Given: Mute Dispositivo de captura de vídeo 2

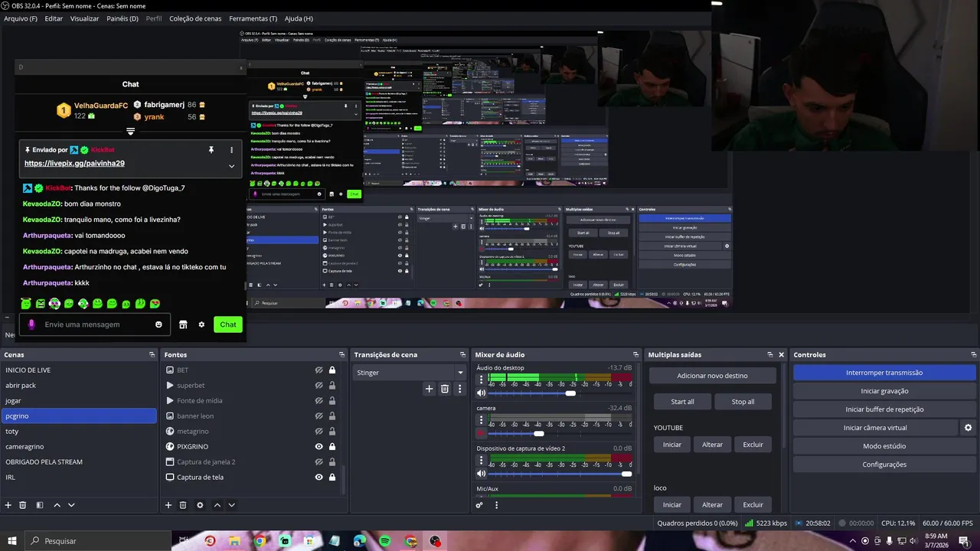Looking at the screenshot, I should [x=482, y=474].
